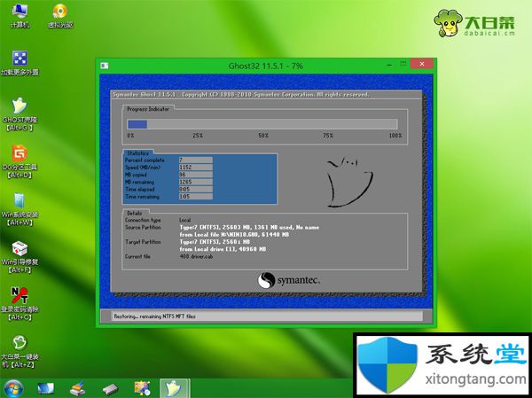Image resolution: width=532 pixels, height=398 pixels.
Task: Click the Current file entry driver.cab
Action: pyautogui.click(x=196, y=256)
